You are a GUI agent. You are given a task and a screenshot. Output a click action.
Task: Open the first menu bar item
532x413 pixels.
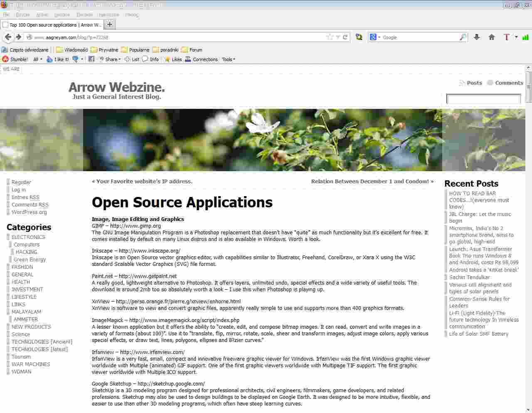tap(6, 15)
